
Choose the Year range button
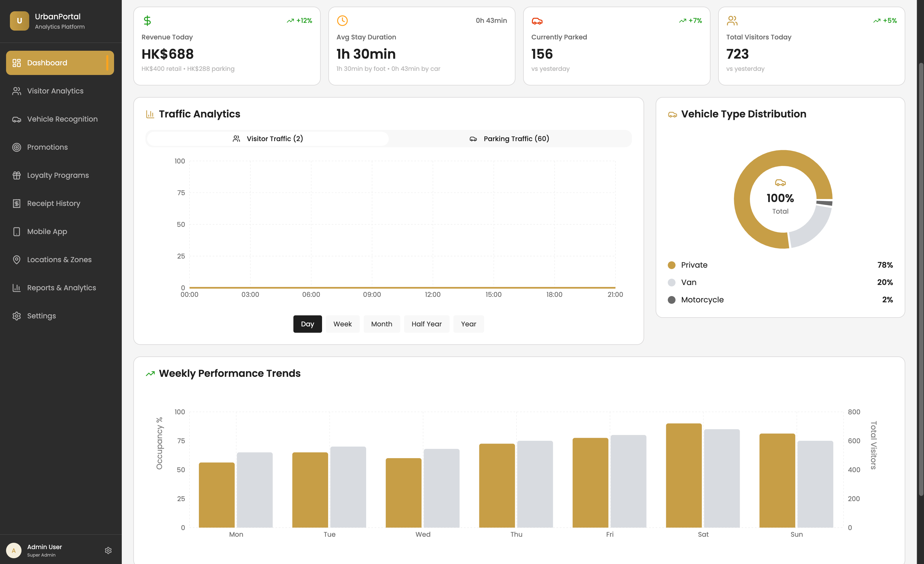tap(468, 324)
